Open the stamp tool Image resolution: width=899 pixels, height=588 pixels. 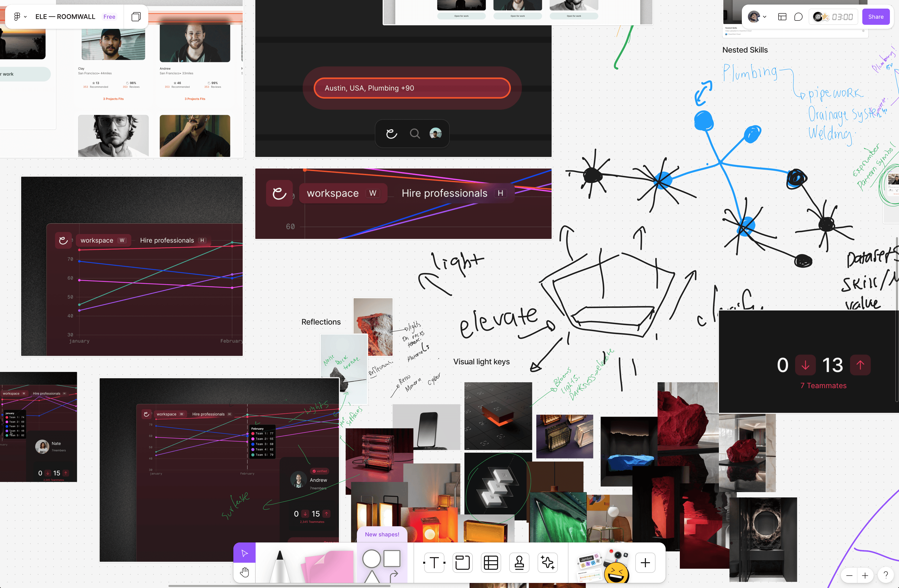[519, 563]
